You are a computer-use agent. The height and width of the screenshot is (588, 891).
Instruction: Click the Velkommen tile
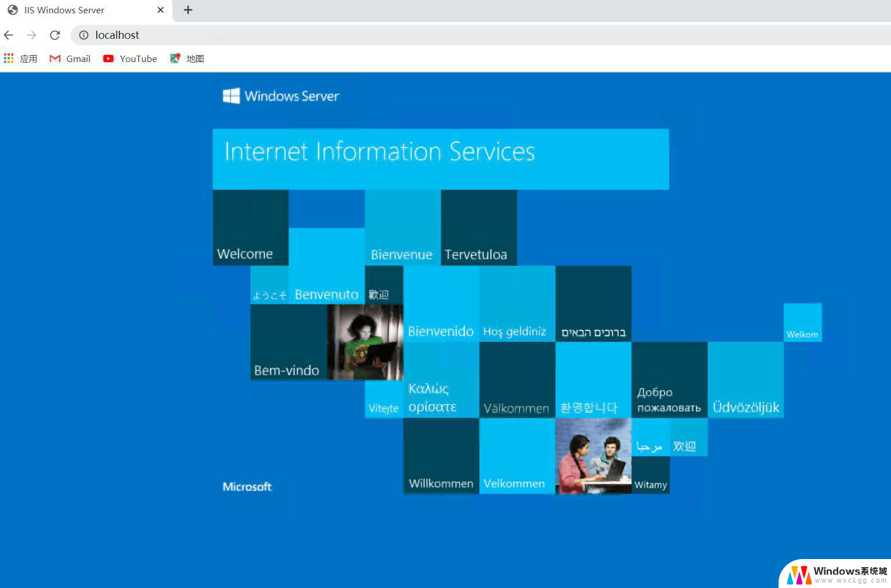[517, 456]
